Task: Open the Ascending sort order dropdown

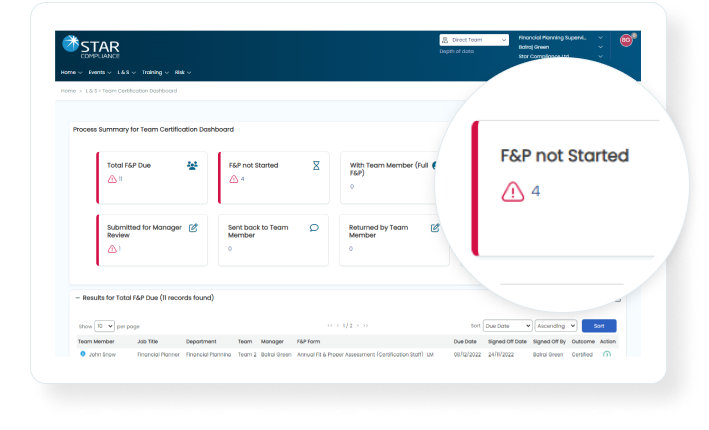Action: [556, 326]
